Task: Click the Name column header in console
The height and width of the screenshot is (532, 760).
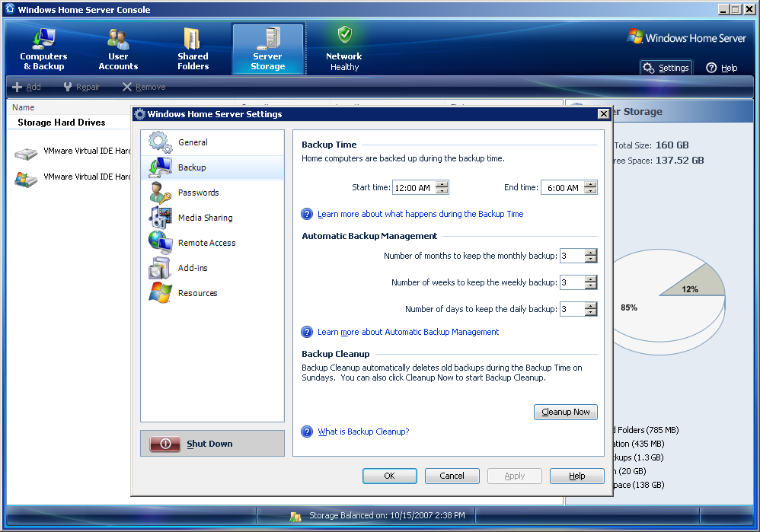Action: pyautogui.click(x=23, y=107)
